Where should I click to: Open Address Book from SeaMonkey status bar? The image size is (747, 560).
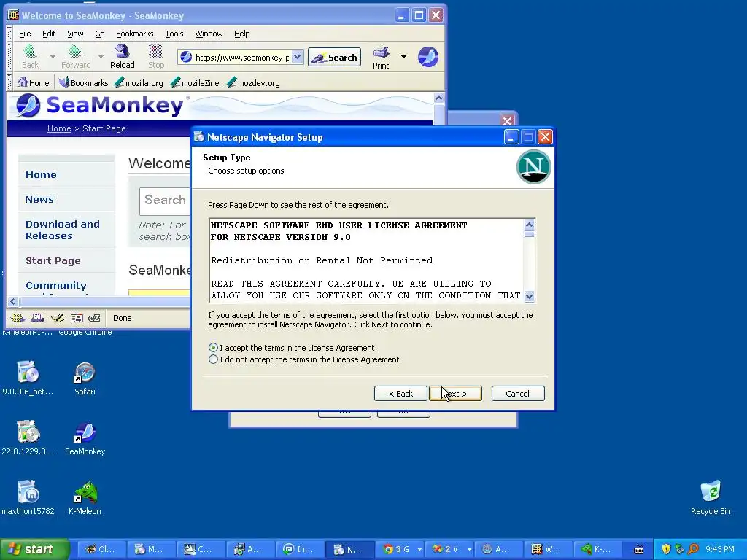pos(76,318)
